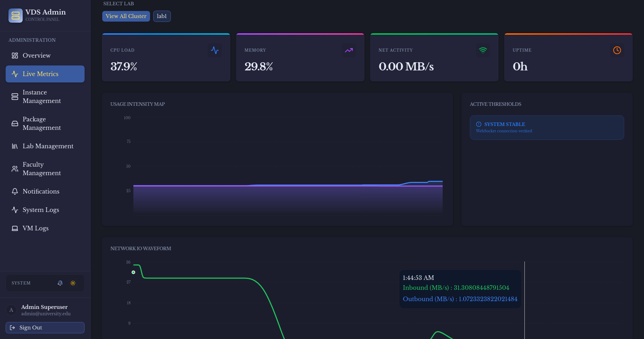The image size is (644, 339).
Task: Click the Faculty Management users icon
Action: coord(15,169)
